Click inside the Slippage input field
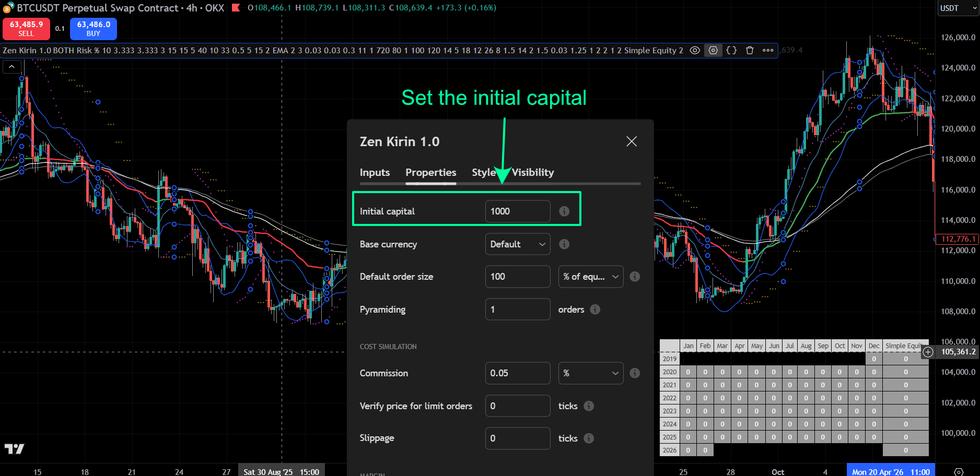980x476 pixels. pyautogui.click(x=517, y=438)
